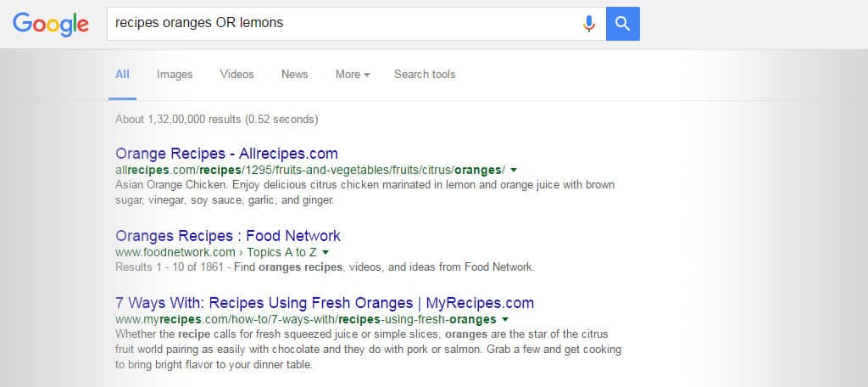Viewport: 868px width, 387px height.
Task: Expand arrow beside foodnetwork.com Topics A to Z
Action: coord(325,252)
